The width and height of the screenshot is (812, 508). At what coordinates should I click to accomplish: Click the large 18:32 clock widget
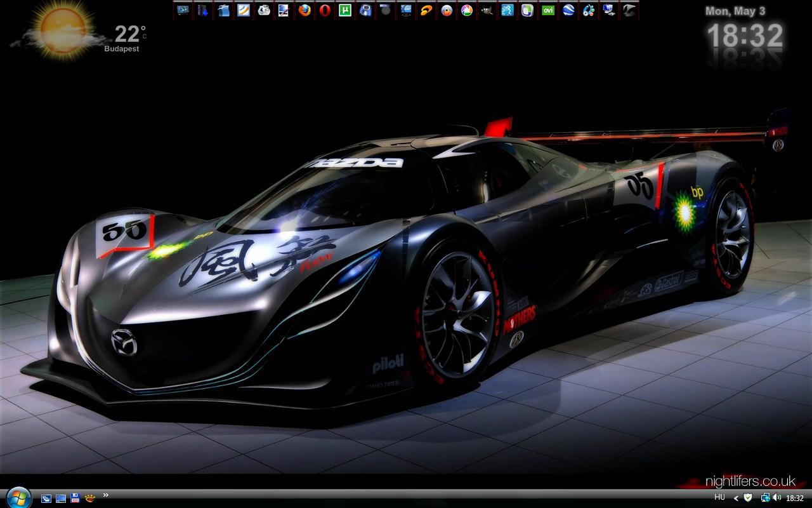click(x=745, y=36)
